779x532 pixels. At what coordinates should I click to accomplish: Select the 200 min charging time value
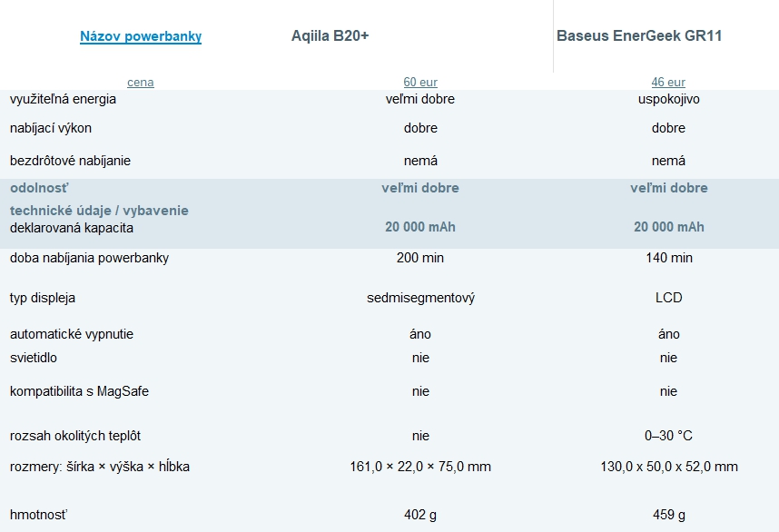(420, 258)
